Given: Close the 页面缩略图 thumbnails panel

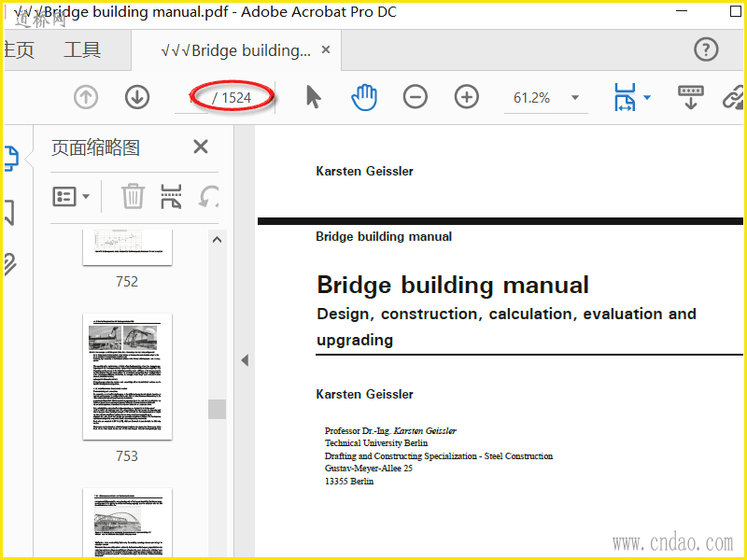Looking at the screenshot, I should pyautogui.click(x=201, y=147).
